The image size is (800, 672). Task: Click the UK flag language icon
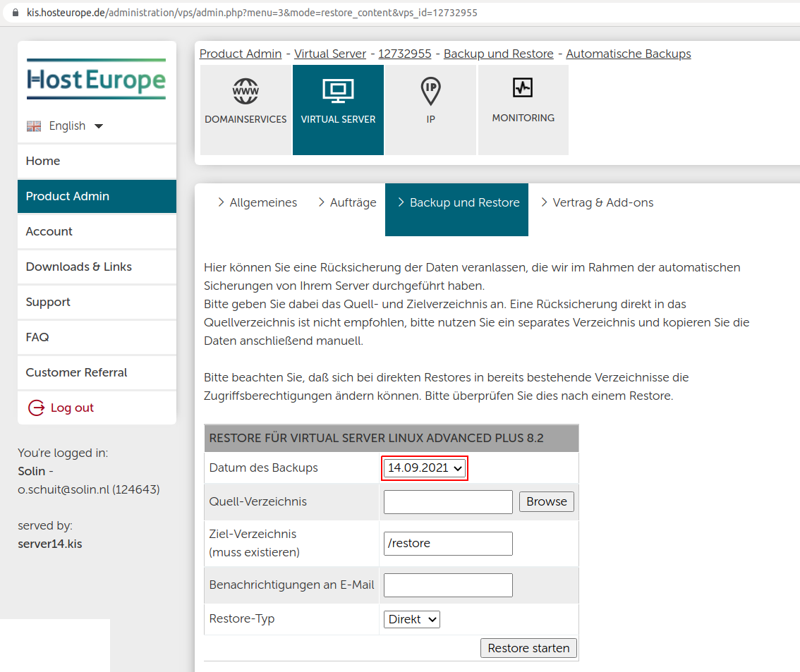coord(34,126)
